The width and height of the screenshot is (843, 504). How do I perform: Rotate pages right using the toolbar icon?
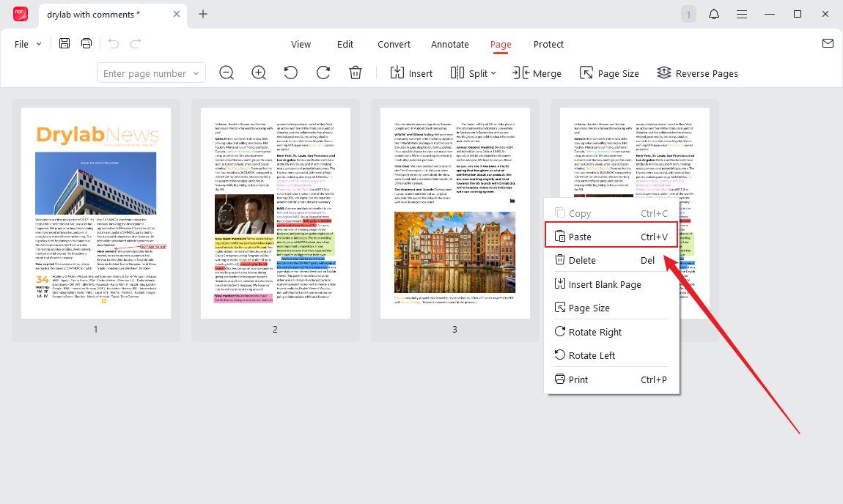point(323,73)
